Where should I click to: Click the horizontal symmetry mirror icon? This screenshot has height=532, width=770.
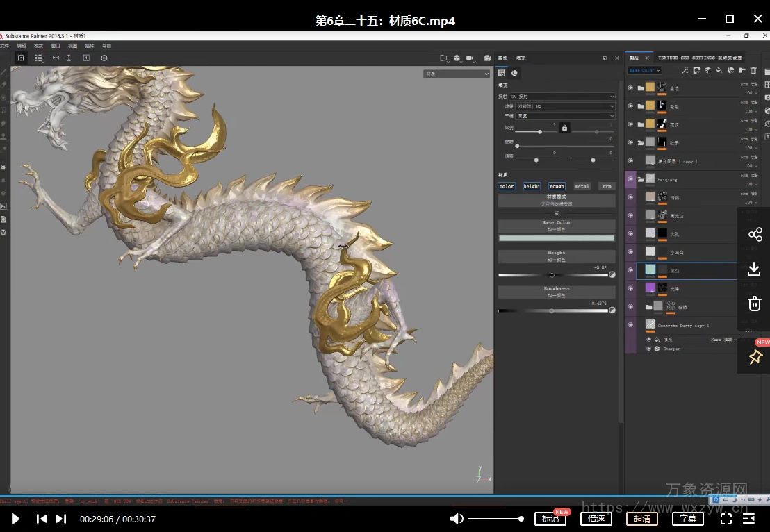[56, 58]
